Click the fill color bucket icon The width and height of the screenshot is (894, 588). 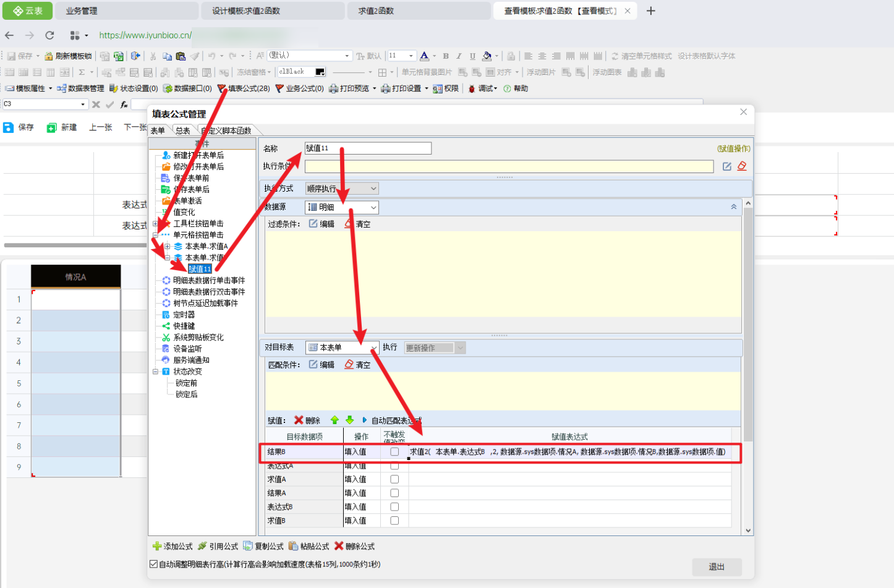tap(487, 56)
